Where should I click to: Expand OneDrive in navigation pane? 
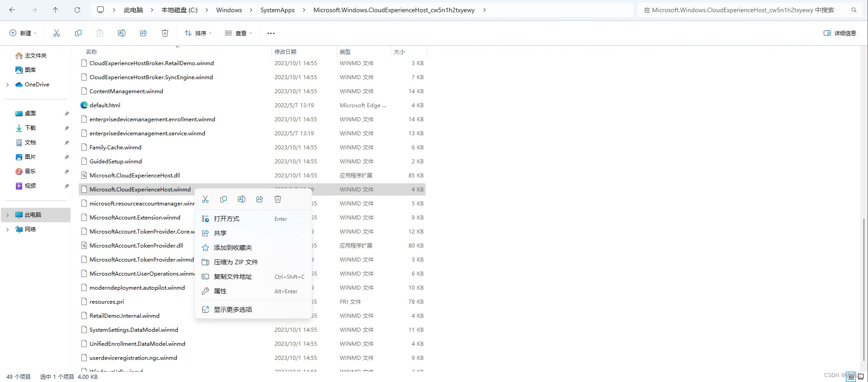(x=7, y=85)
